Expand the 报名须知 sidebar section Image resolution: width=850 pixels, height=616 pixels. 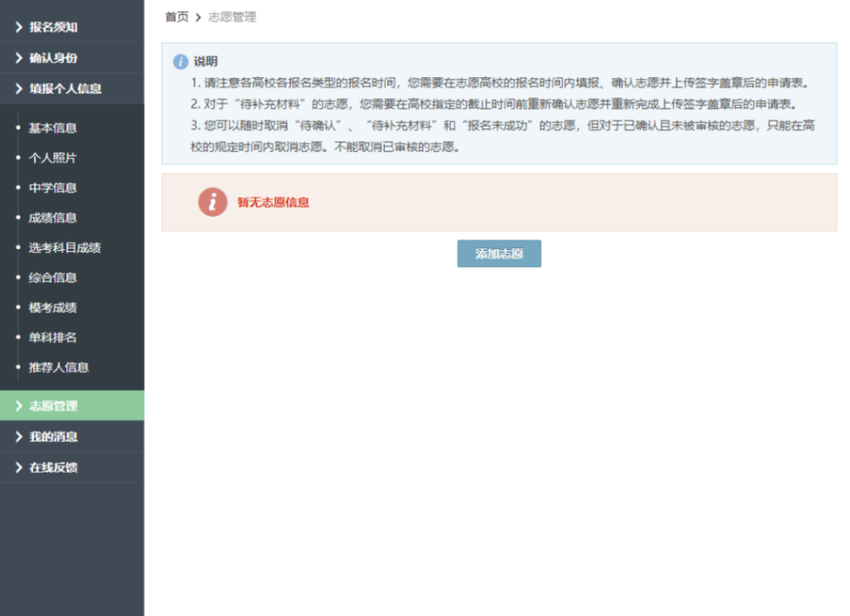54,28
